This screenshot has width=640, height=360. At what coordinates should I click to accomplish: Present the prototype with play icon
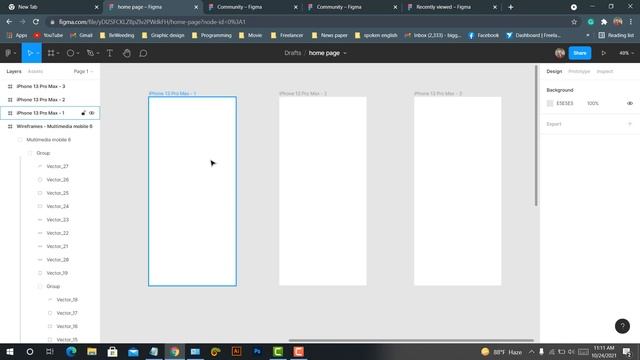(603, 53)
